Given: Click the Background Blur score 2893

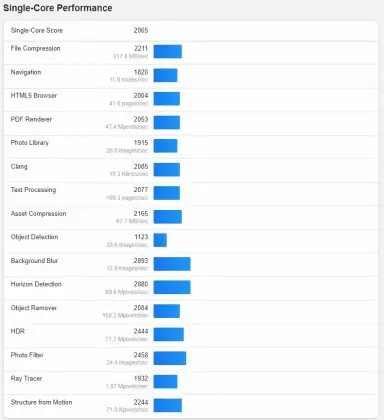Looking at the screenshot, I should coord(141,261).
